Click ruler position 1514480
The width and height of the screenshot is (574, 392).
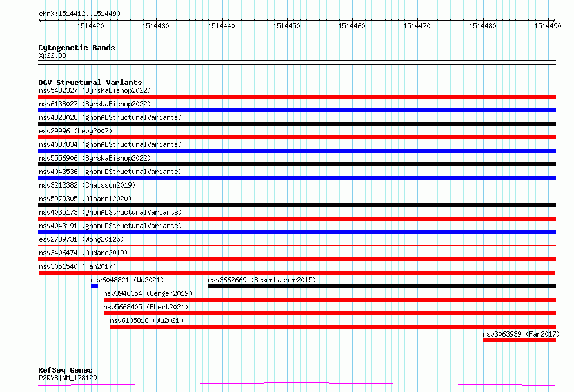pos(482,26)
